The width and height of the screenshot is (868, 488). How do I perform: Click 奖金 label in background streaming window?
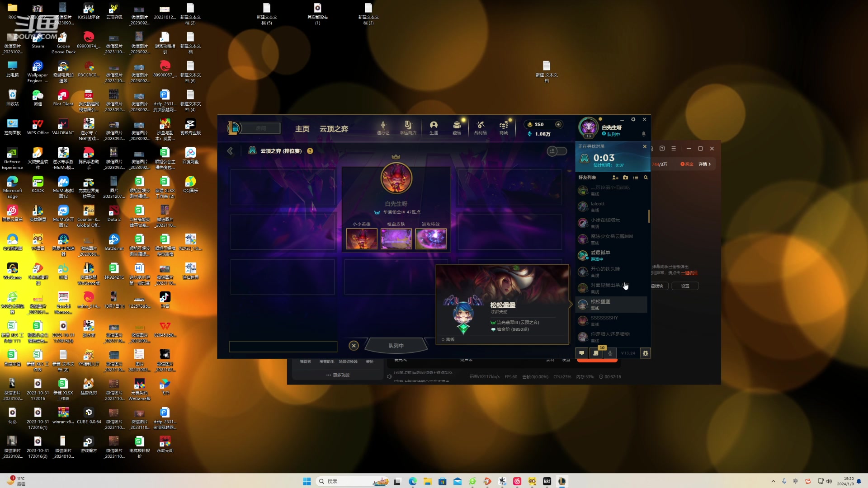687,164
